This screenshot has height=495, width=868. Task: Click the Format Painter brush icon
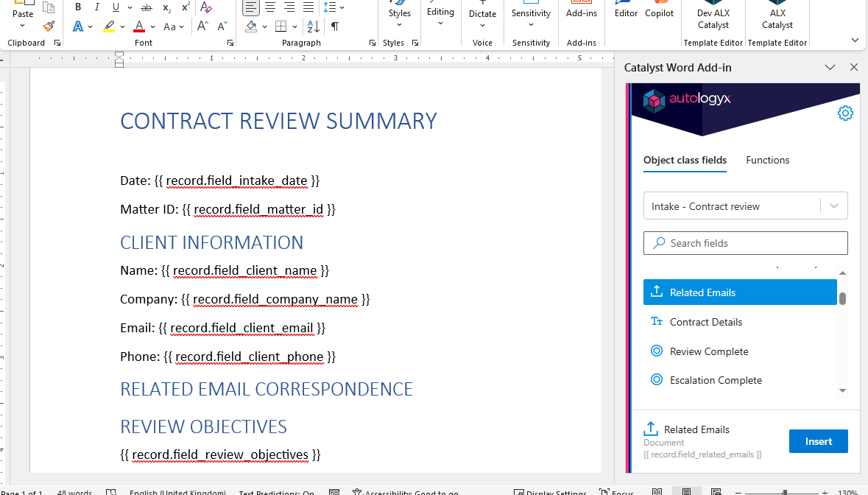coord(49,27)
